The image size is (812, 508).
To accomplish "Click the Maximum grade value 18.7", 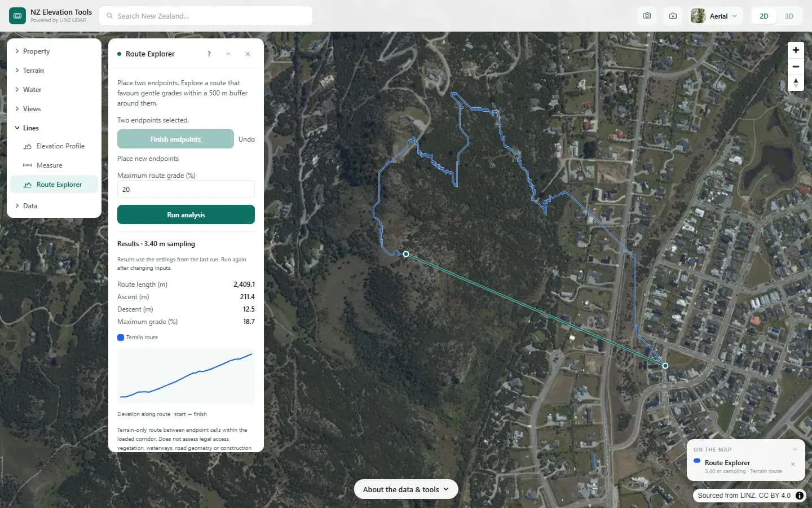I will [249, 322].
